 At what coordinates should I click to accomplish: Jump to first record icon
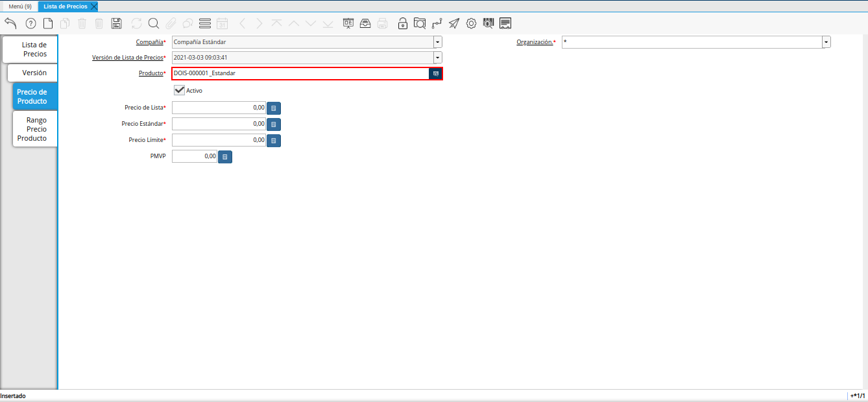pyautogui.click(x=277, y=23)
